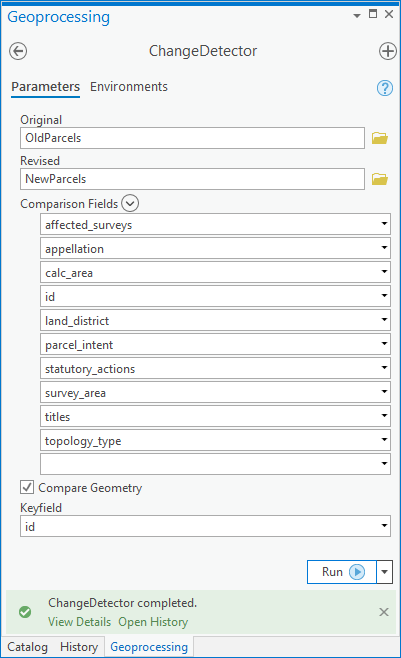
Task: Open help with the question mark icon
Action: (x=385, y=88)
